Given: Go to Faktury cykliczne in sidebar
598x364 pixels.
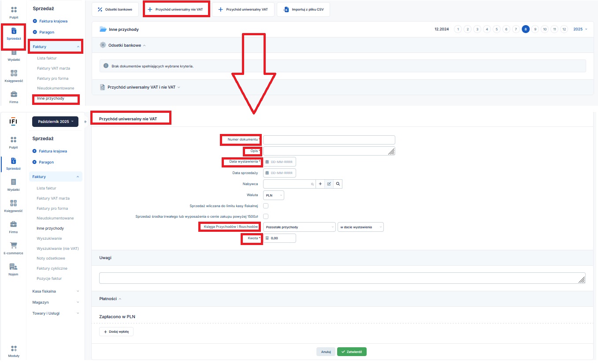Looking at the screenshot, I should pyautogui.click(x=52, y=268).
